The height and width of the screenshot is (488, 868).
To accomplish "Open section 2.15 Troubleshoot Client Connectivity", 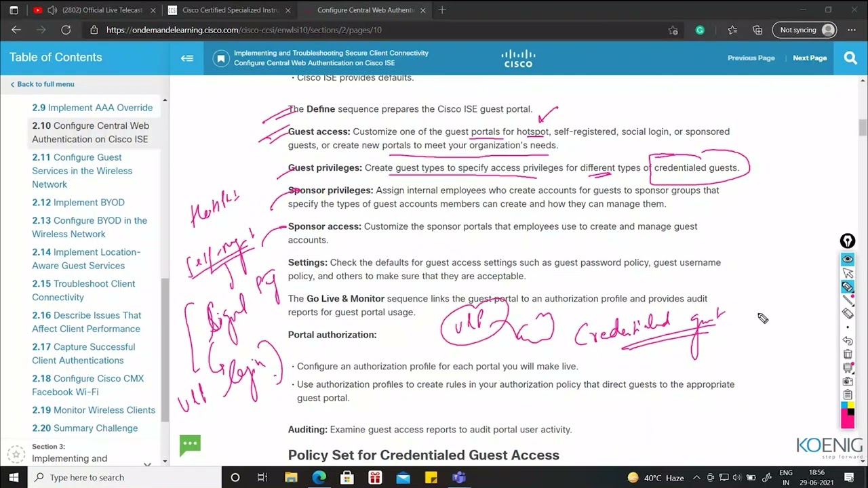I will [x=83, y=291].
